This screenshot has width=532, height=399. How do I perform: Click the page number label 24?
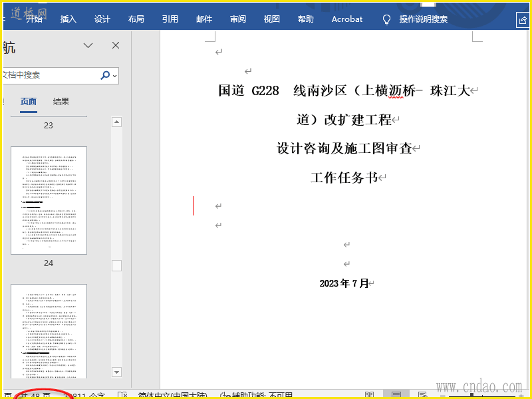(x=49, y=263)
